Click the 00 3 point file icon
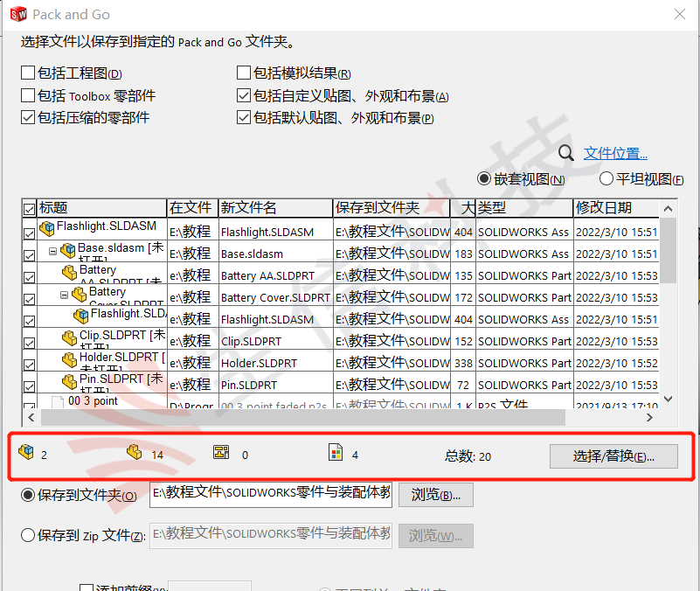Image resolution: width=700 pixels, height=591 pixels. (x=58, y=402)
